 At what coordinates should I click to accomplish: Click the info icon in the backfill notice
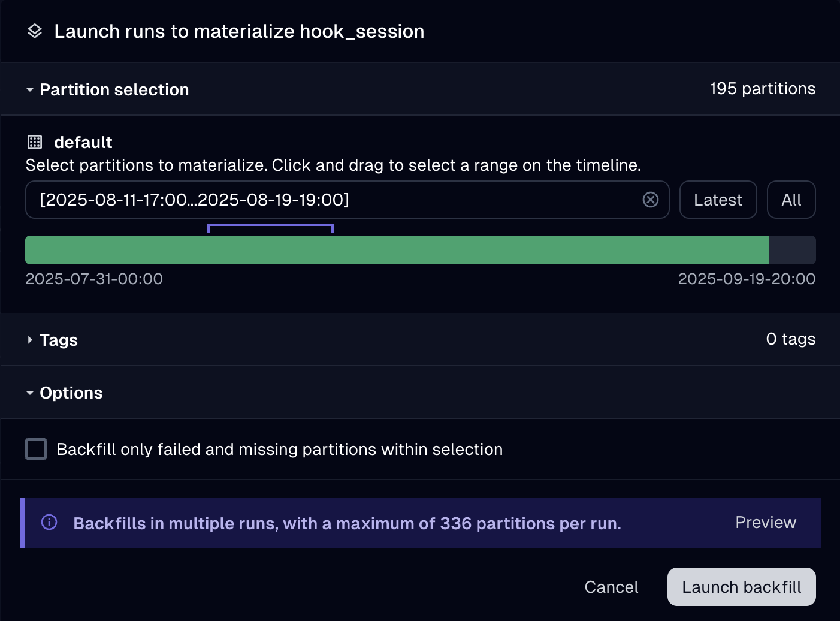(x=49, y=523)
